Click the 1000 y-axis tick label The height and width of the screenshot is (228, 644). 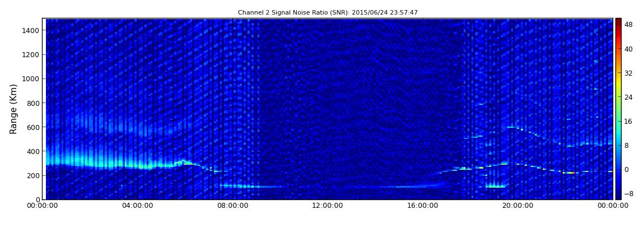click(31, 79)
